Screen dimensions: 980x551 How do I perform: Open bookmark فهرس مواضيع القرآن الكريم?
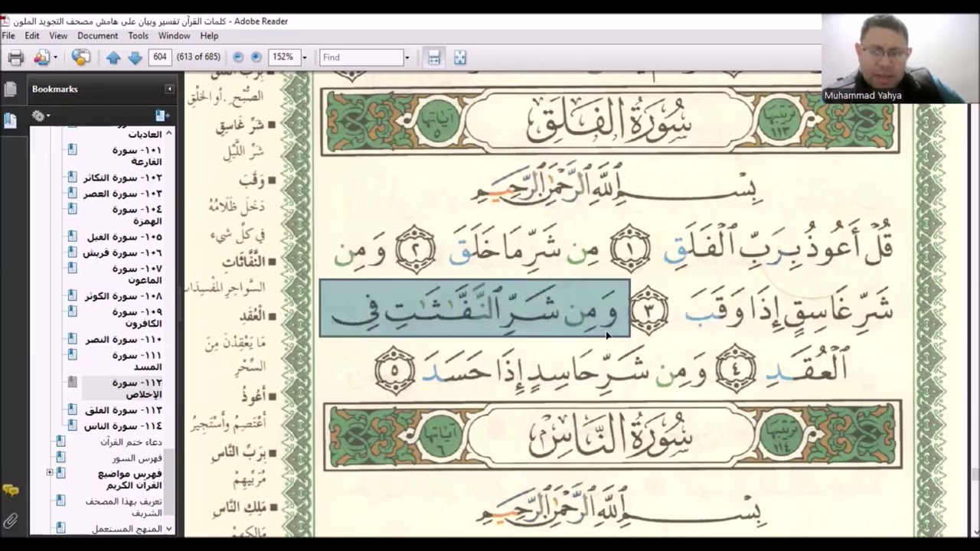tap(129, 479)
